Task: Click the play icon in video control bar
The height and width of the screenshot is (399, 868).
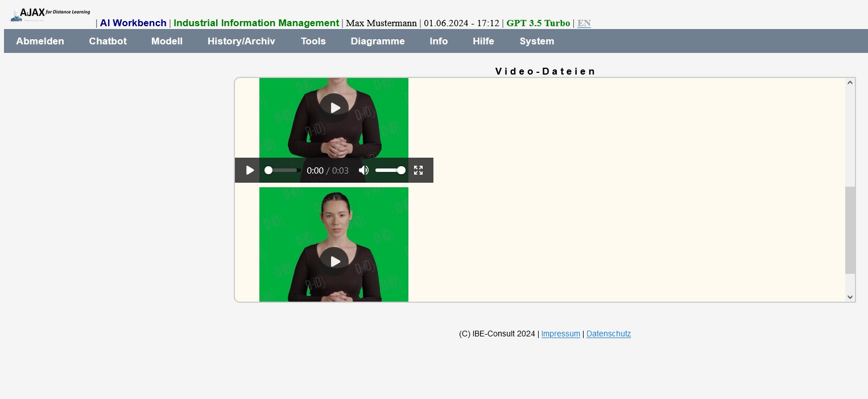Action: [x=250, y=170]
